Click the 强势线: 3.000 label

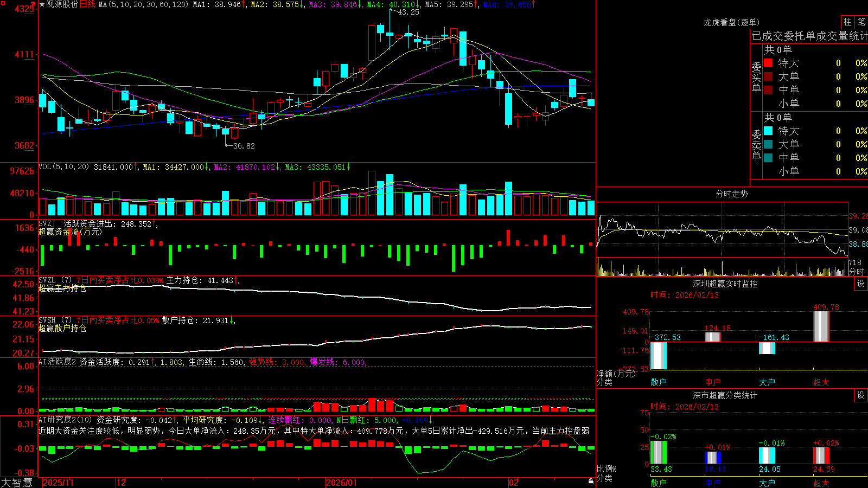277,362
